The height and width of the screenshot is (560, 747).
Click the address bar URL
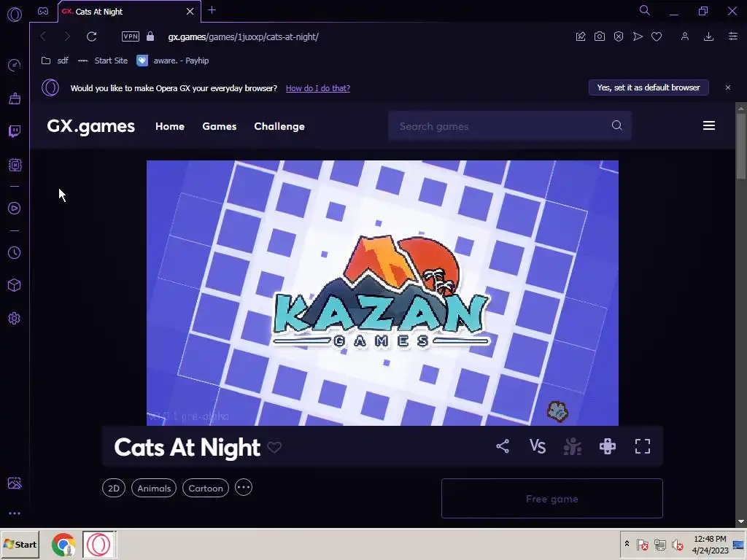click(243, 36)
